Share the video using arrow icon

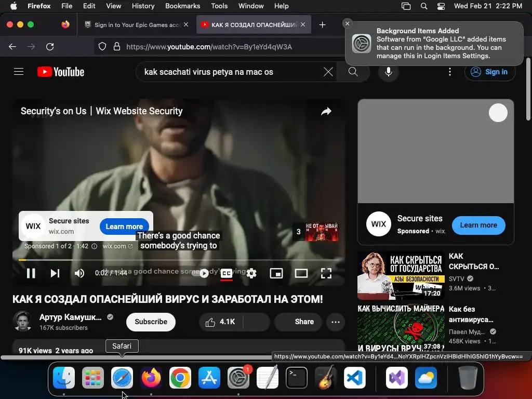[x=326, y=111]
